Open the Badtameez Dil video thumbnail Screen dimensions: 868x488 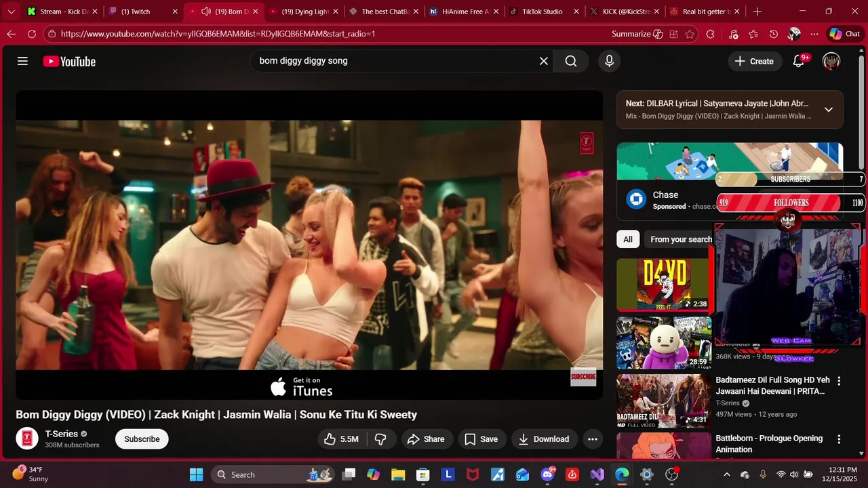tap(664, 401)
